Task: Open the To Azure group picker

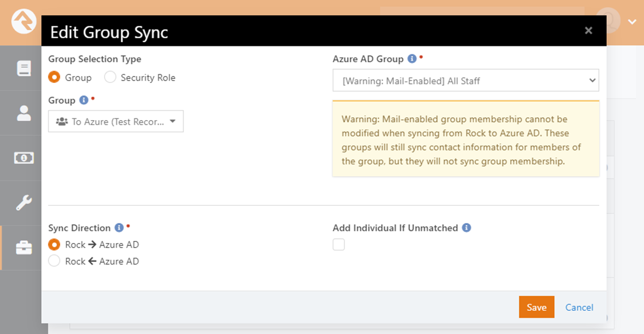Action: [116, 121]
